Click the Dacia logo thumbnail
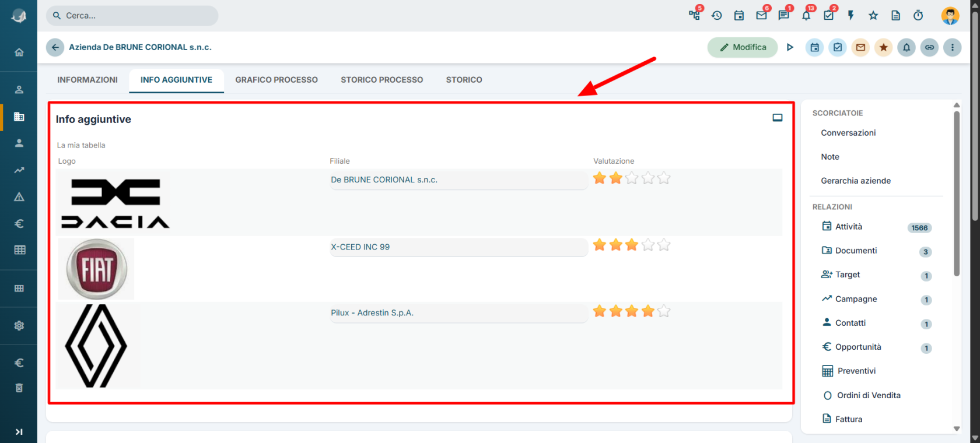Viewport: 980px width, 443px height. point(116,203)
